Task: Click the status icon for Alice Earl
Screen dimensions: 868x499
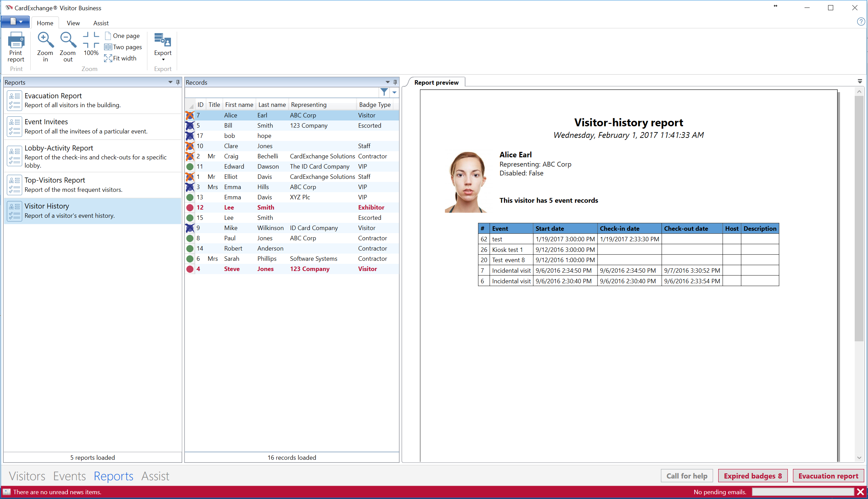Action: [190, 115]
